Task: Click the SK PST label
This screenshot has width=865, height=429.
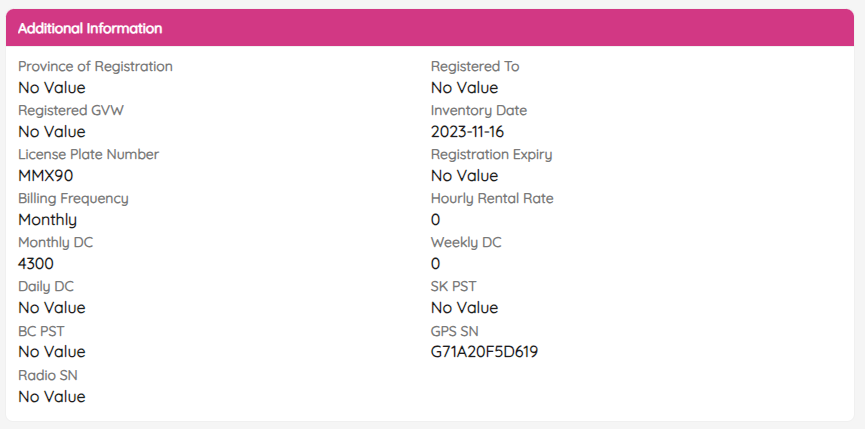Action: [x=455, y=286]
